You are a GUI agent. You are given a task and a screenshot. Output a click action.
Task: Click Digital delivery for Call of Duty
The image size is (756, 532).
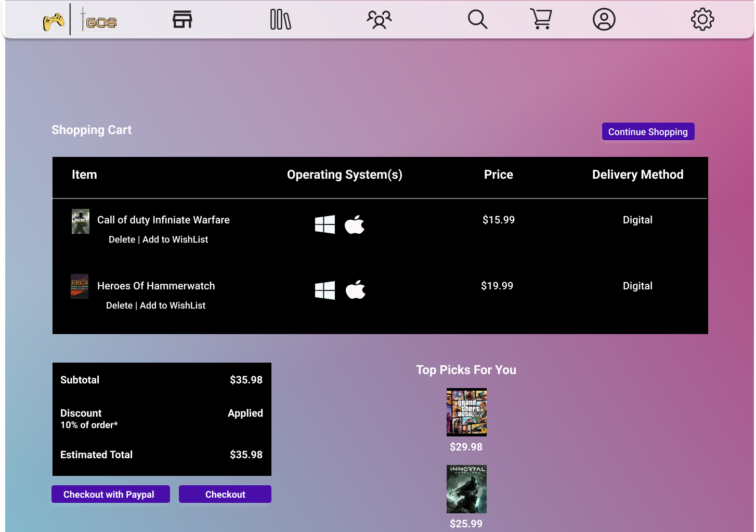point(637,220)
